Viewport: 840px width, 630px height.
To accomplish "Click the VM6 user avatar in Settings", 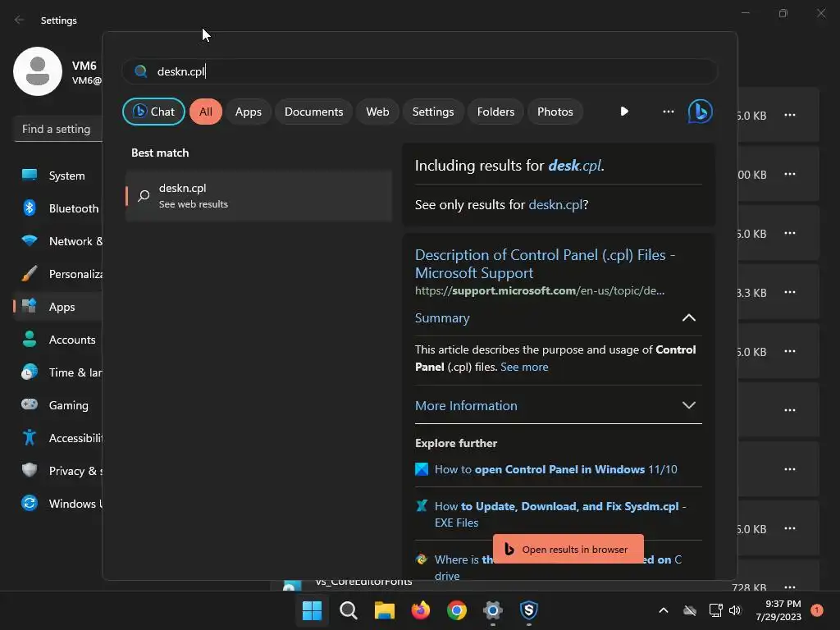I will coord(38,71).
